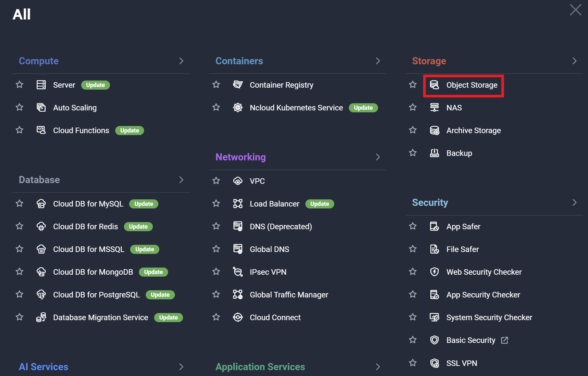Click the SSL VPN icon
Viewport: 588px width, 376px height.
(435, 363)
